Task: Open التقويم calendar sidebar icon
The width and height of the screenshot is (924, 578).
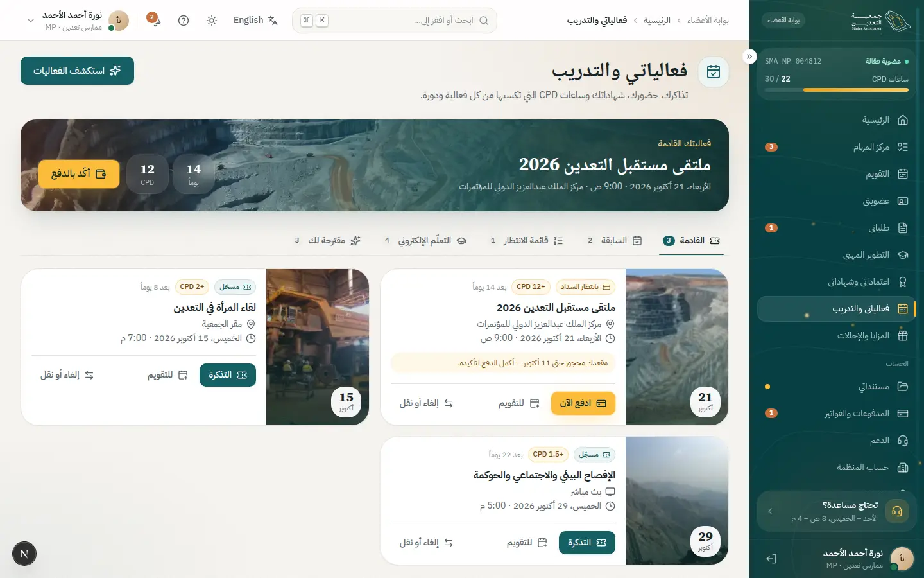Action: (x=903, y=174)
